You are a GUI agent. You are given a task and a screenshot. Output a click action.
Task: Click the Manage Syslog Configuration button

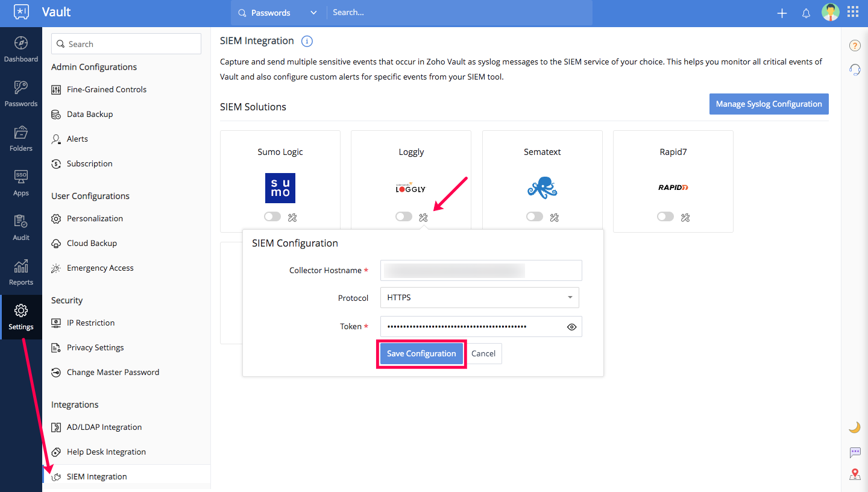tap(769, 104)
